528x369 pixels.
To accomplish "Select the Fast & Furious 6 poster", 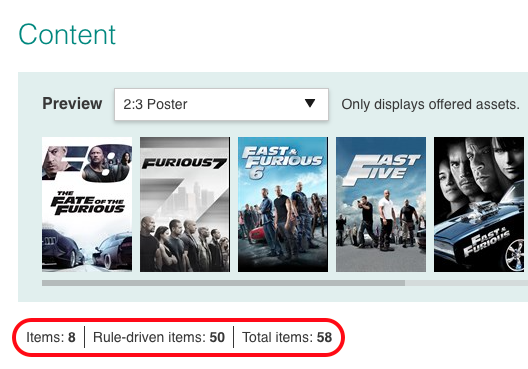I will coord(283,204).
